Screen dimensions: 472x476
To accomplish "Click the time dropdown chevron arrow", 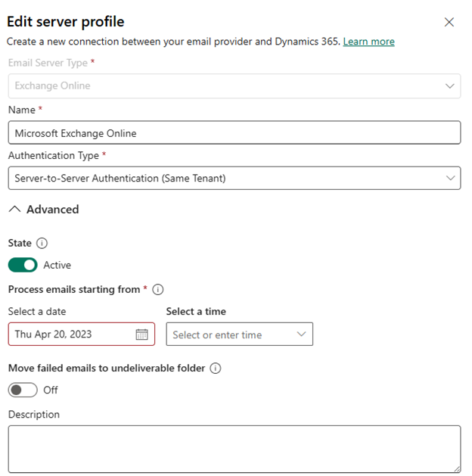I will coord(301,334).
